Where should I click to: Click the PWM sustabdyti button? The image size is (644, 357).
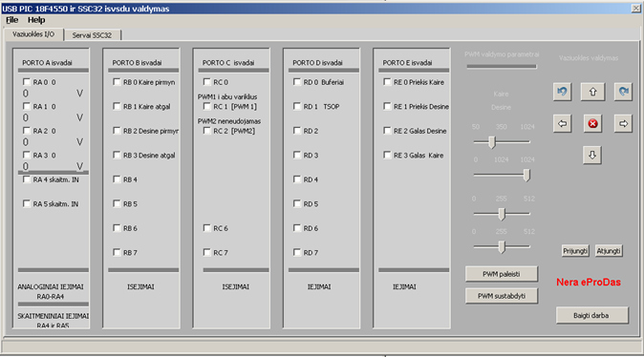(502, 296)
